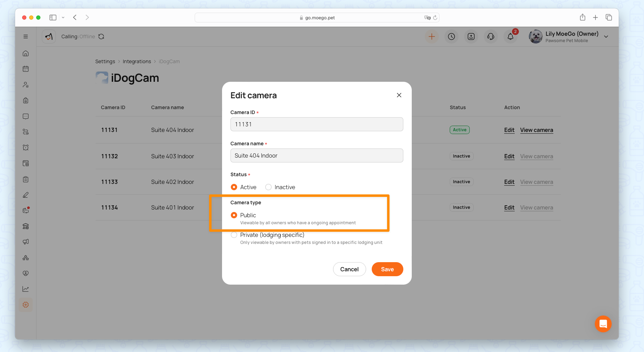Click the Safari address bar
Viewport: 644px width, 352px height.
tap(317, 18)
